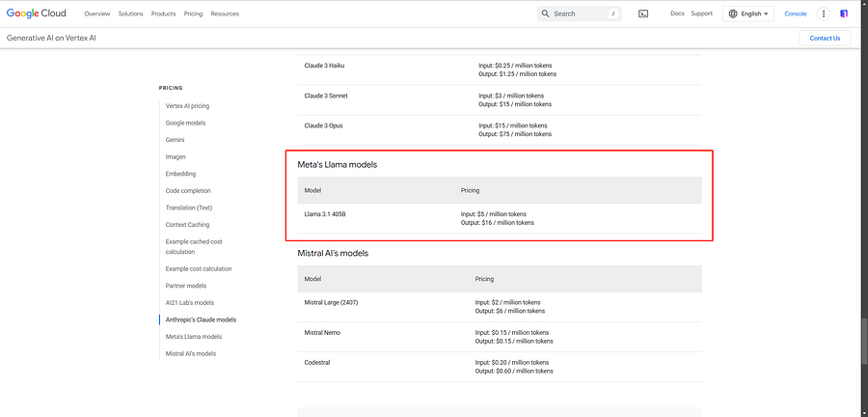The height and width of the screenshot is (417, 868).
Task: Jump to Google models section
Action: click(185, 123)
